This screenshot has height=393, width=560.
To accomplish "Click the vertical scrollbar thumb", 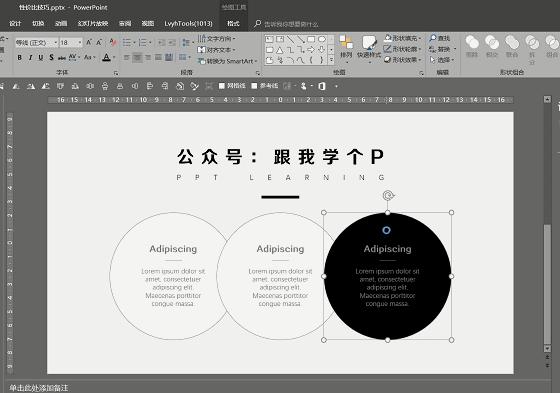I will (547, 284).
